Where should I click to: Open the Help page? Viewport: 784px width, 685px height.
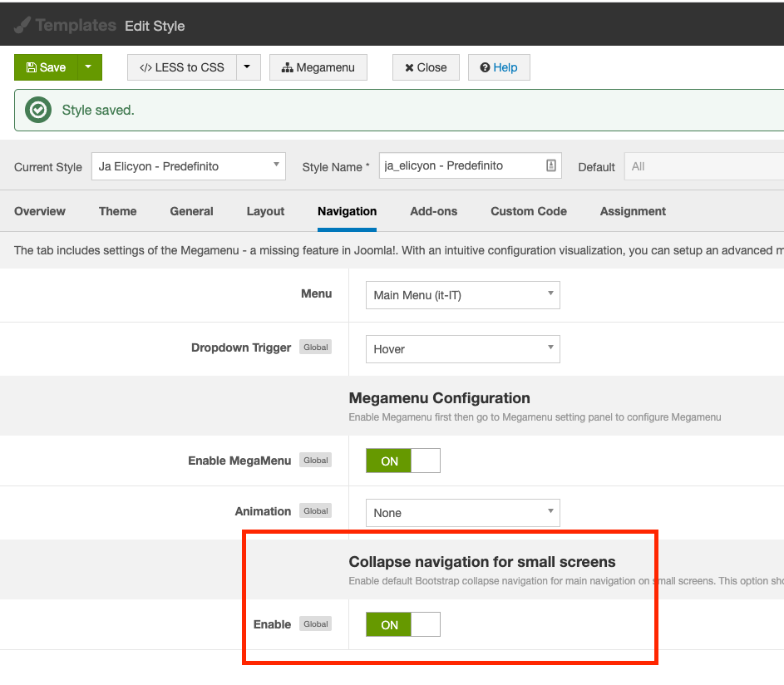pos(499,67)
